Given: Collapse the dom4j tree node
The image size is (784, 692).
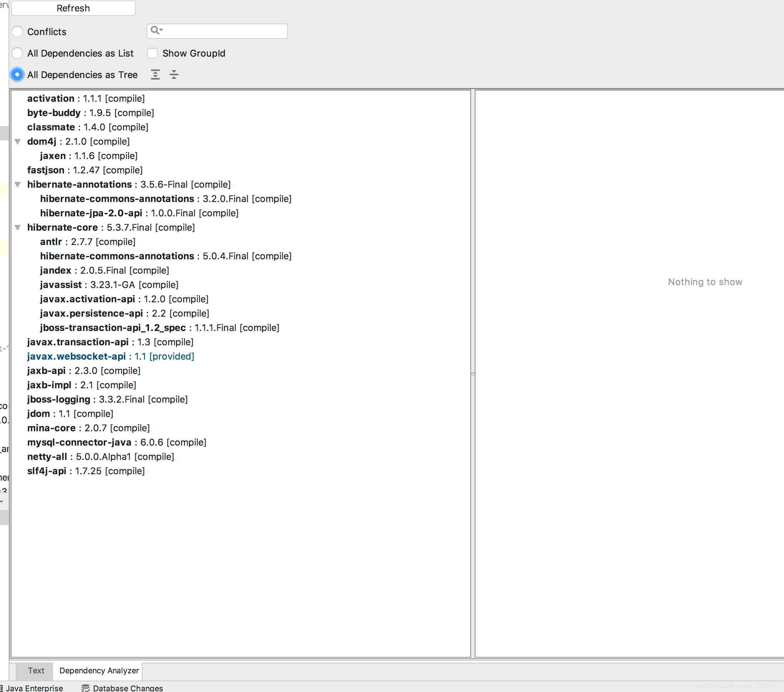Looking at the screenshot, I should [18, 141].
